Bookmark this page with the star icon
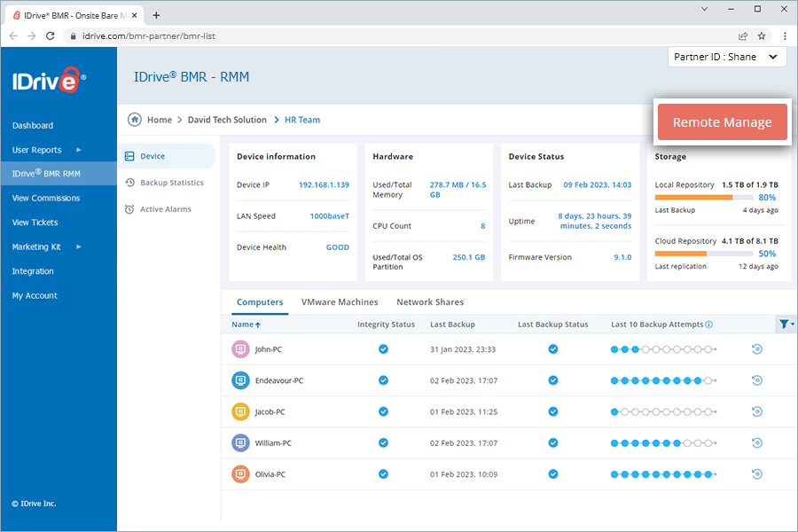The width and height of the screenshot is (798, 532). [762, 36]
